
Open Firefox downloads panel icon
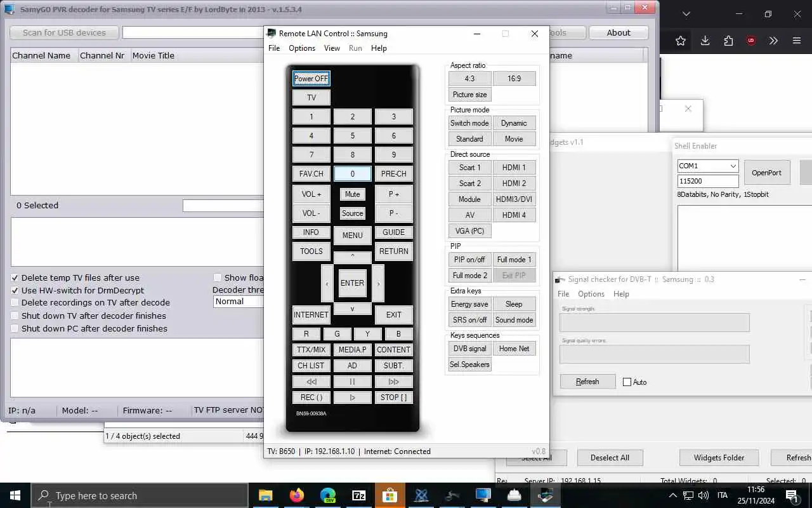click(x=705, y=41)
